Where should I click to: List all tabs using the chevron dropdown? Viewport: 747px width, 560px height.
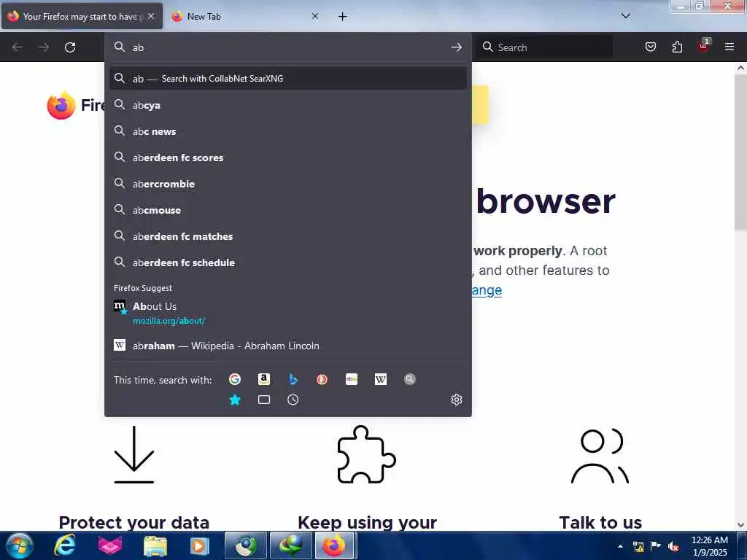[x=625, y=16]
